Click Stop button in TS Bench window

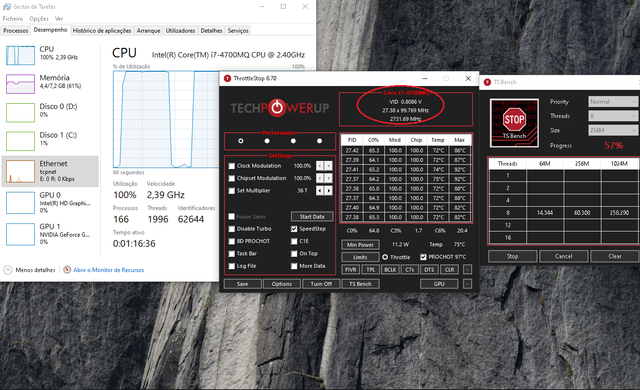pos(513,256)
